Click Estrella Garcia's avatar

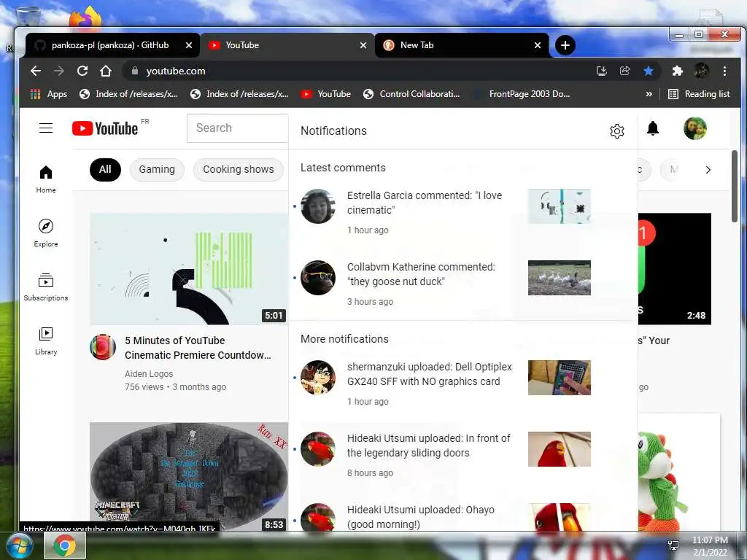318,206
